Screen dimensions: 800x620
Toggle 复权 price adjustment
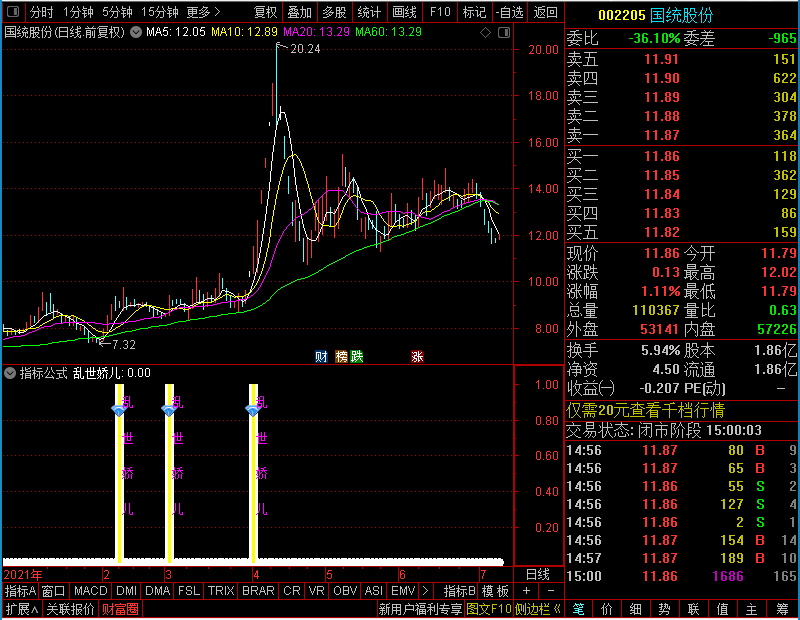[x=265, y=12]
